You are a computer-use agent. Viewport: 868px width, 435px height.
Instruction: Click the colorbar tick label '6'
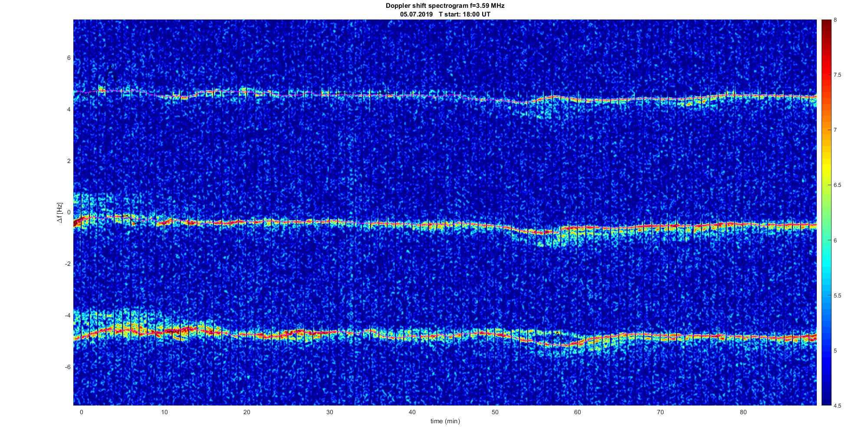(x=835, y=240)
